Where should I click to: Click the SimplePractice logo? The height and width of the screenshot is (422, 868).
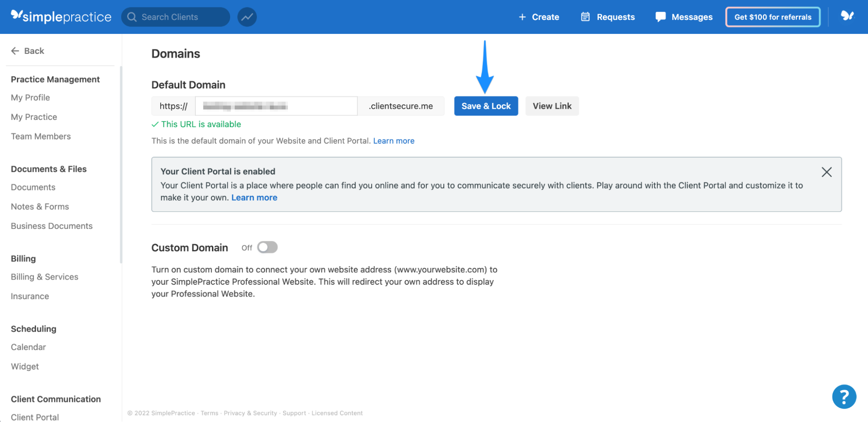61,16
